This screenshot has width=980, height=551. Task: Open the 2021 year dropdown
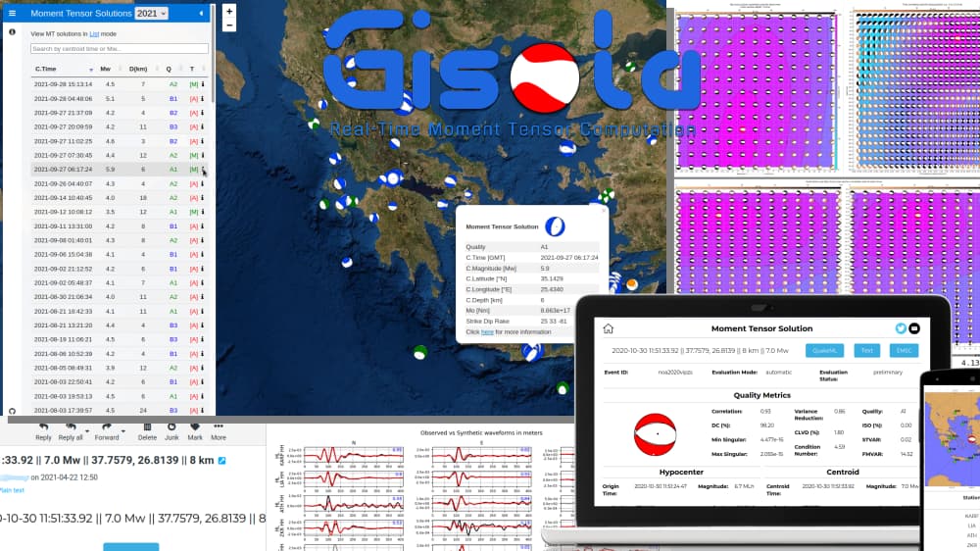click(x=151, y=13)
